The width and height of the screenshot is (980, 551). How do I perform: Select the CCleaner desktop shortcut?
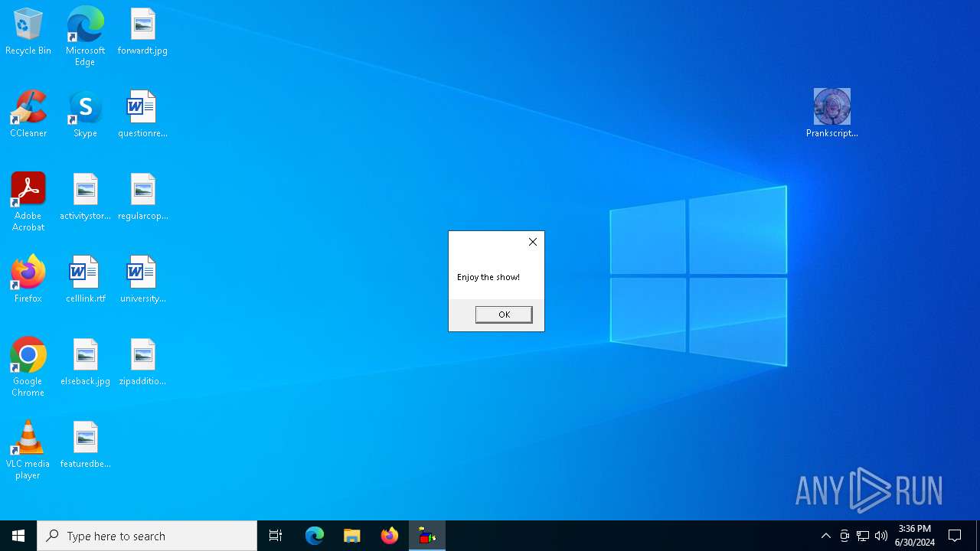28,114
